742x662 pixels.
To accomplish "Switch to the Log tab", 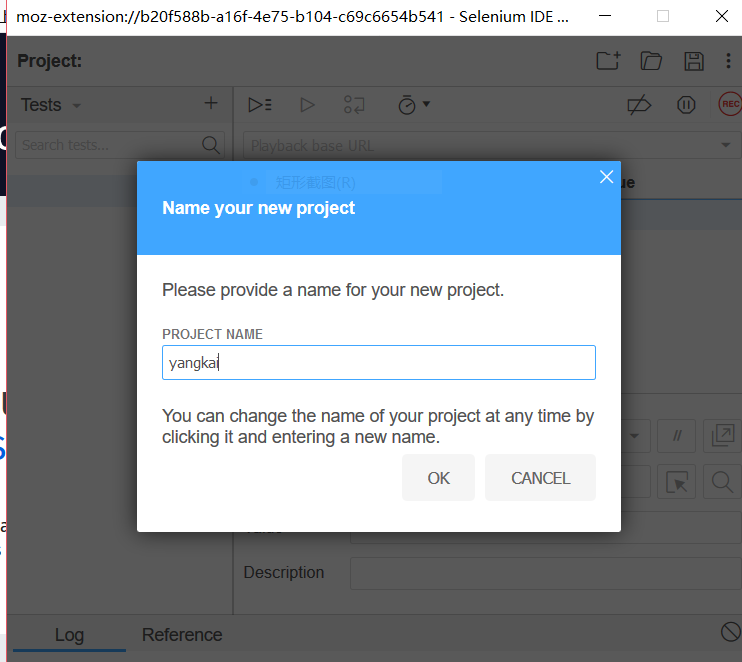I will [x=69, y=635].
